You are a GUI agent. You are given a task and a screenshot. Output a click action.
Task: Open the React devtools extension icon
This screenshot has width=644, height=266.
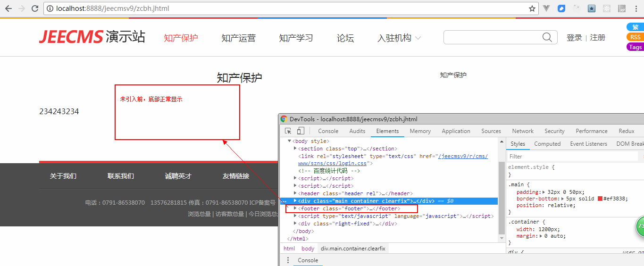point(607,8)
